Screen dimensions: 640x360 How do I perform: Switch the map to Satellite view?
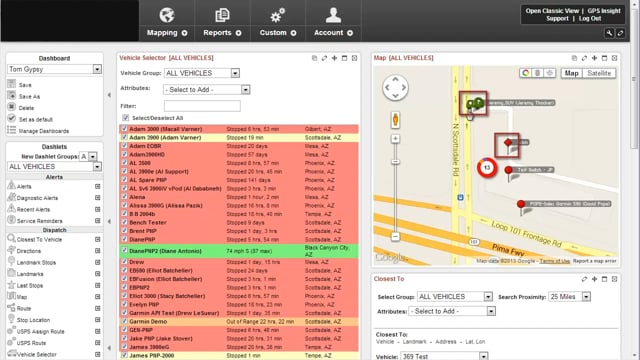pyautogui.click(x=599, y=73)
